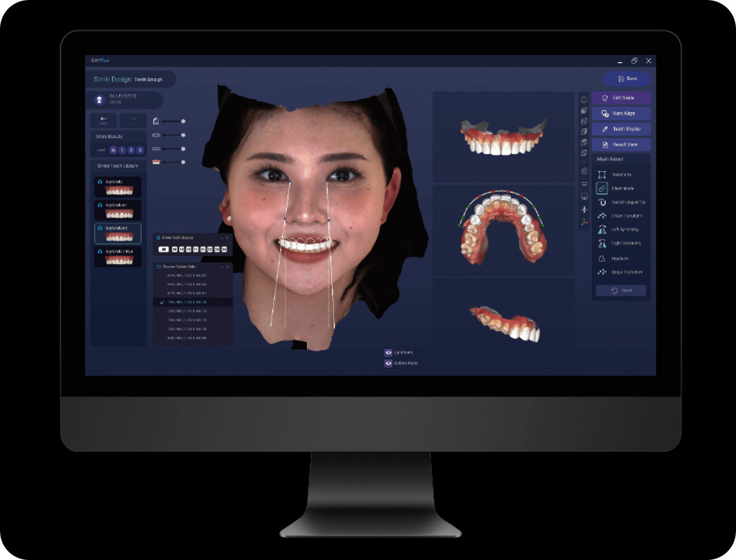736x560 pixels.
Task: Click the Undo arrow button
Action: click(x=104, y=120)
